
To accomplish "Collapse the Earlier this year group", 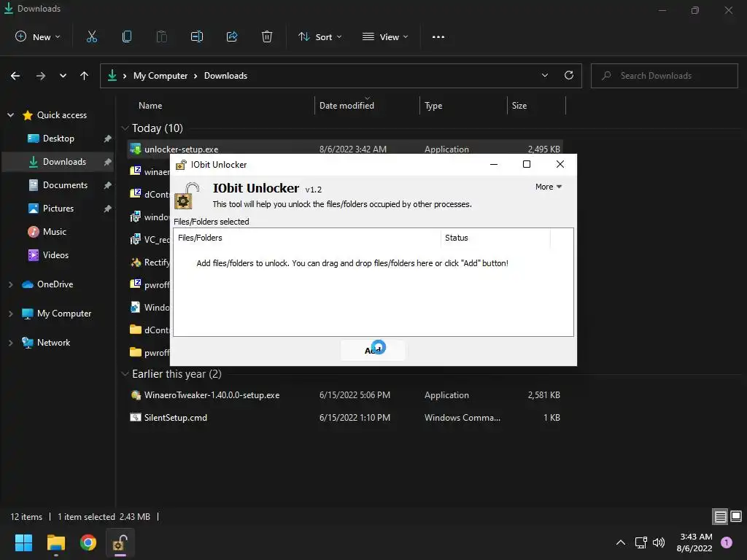I will pos(125,374).
